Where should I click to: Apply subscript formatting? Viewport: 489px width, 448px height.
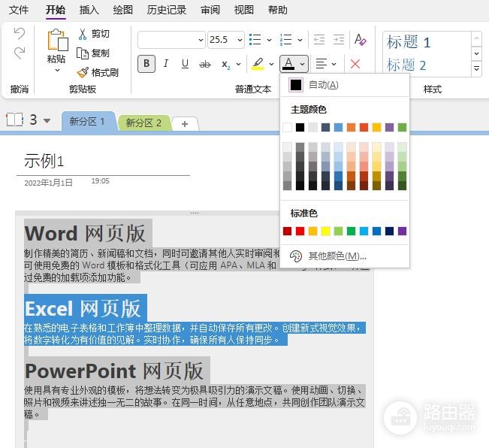(x=226, y=64)
